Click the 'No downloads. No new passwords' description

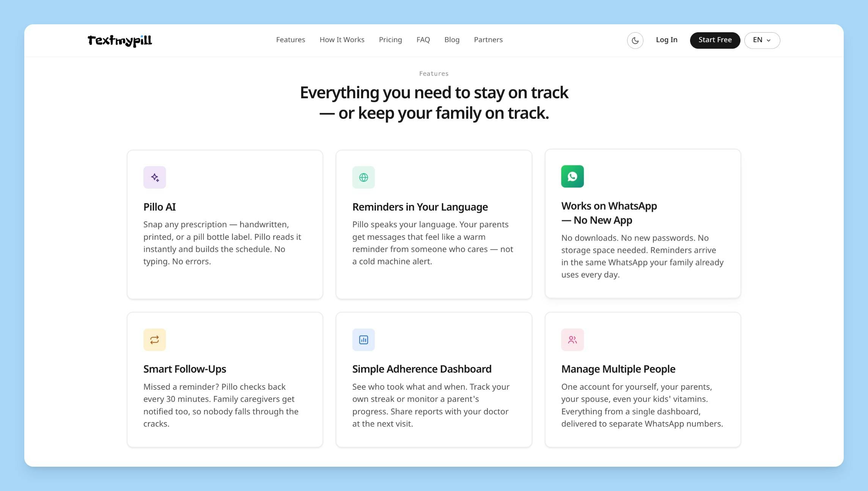[x=643, y=256]
